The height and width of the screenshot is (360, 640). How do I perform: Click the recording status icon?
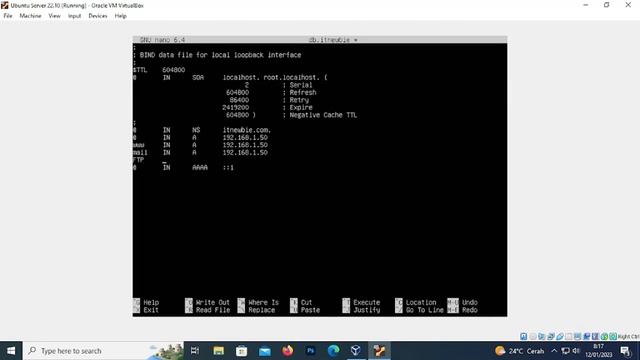click(587, 336)
